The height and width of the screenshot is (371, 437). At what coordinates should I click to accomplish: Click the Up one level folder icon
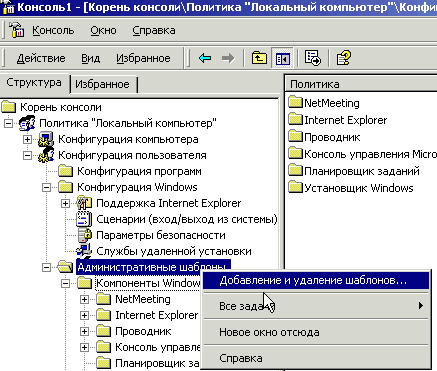point(259,58)
